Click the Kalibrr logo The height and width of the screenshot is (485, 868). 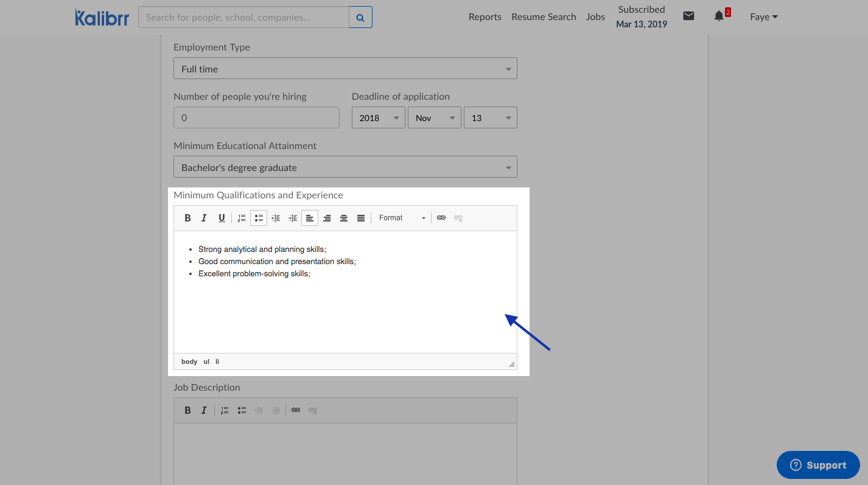point(102,17)
